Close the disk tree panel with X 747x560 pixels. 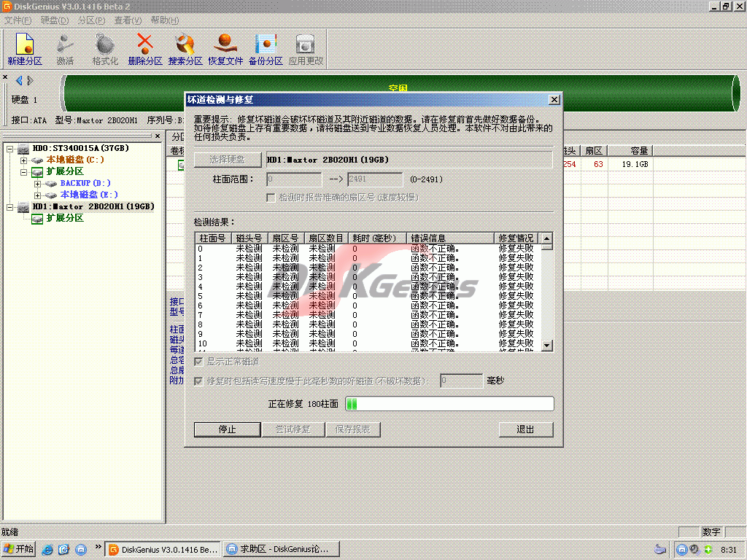(x=158, y=136)
